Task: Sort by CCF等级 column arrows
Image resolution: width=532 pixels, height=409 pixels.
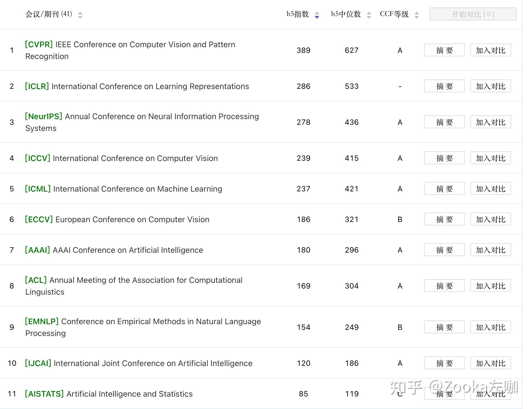Action: (x=417, y=15)
